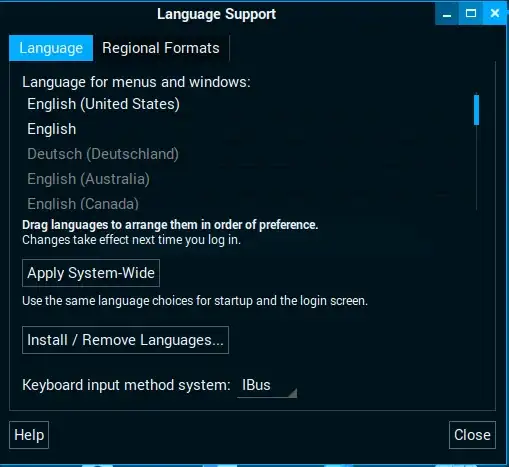This screenshot has height=467, width=509.
Task: Click the language list scrollbar thumb
Action: (x=476, y=110)
